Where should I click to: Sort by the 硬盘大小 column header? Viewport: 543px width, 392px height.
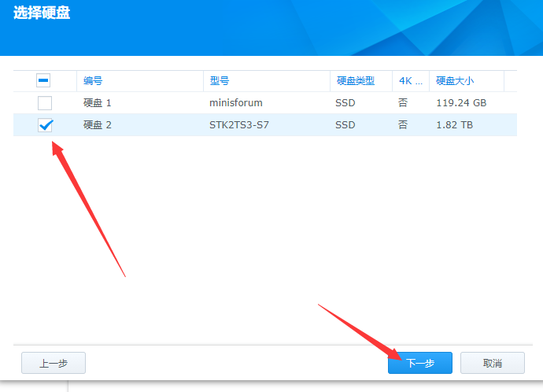tap(467, 81)
